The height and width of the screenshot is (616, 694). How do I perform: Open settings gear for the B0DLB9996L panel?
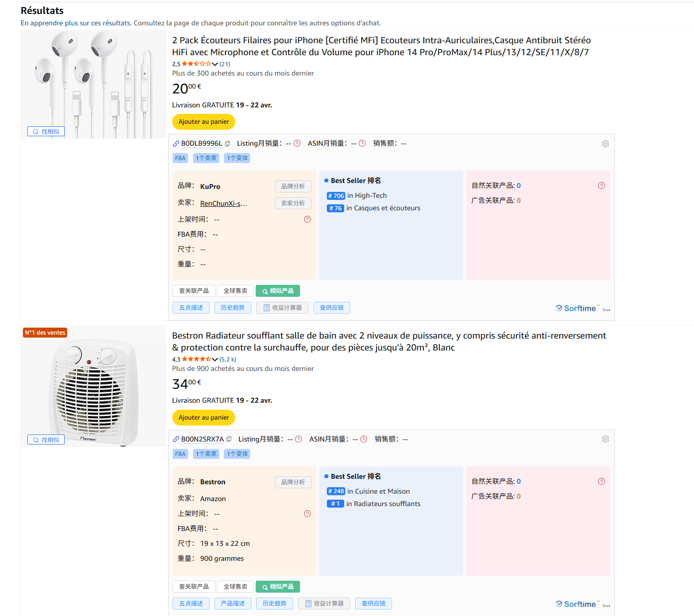pyautogui.click(x=605, y=144)
